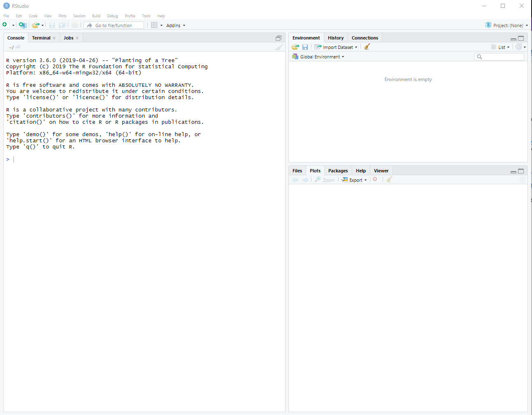Viewport: 532px width, 415px height.
Task: Open the Tools menu
Action: [x=146, y=16]
